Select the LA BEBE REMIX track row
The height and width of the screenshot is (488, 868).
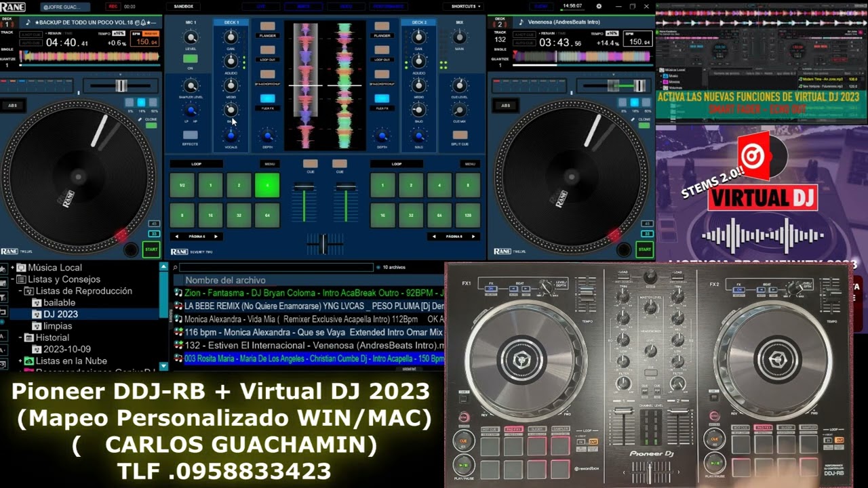[x=309, y=306]
